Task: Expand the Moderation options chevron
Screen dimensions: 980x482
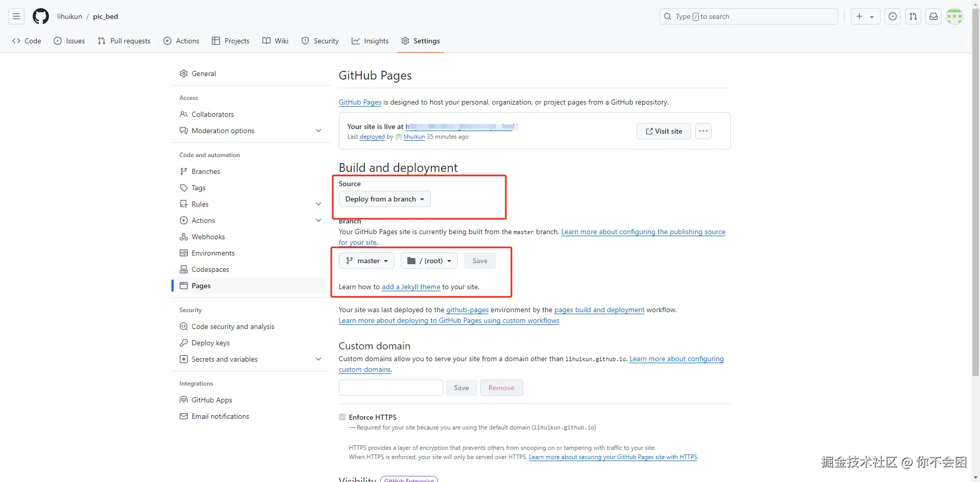Action: coord(318,131)
